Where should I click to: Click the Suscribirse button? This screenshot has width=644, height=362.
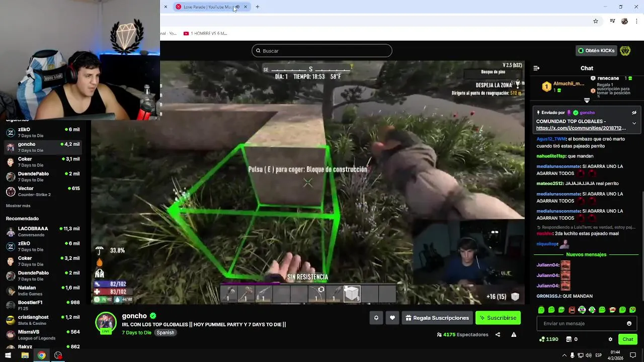(x=498, y=318)
